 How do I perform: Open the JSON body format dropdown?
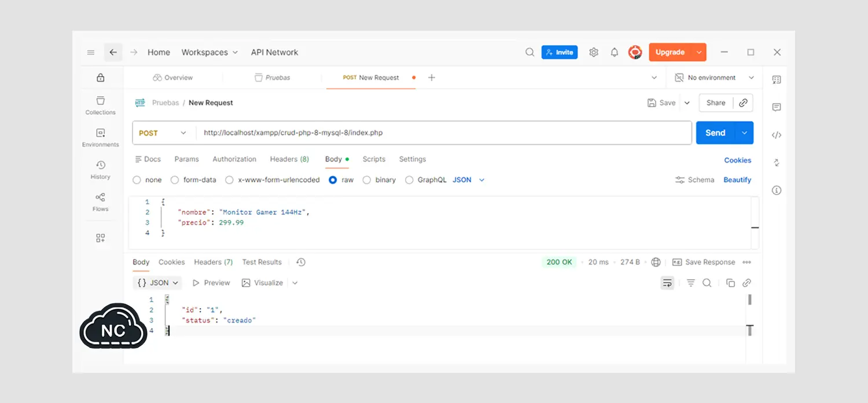click(469, 180)
